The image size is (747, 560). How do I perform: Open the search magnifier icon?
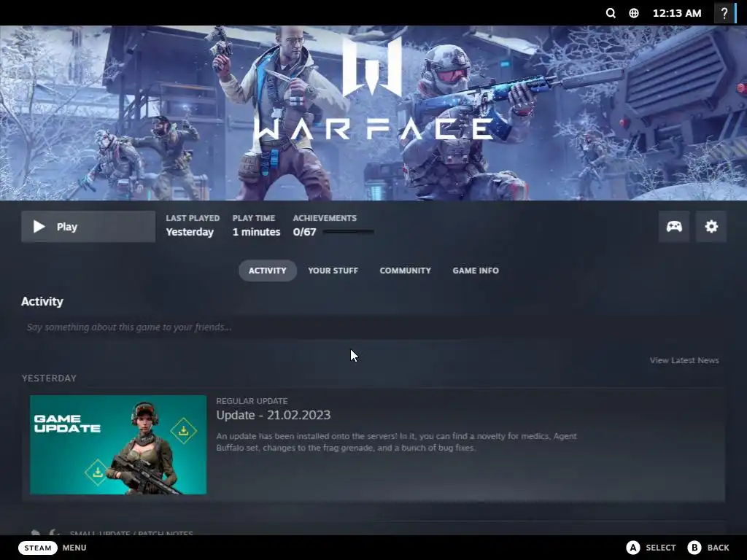click(611, 13)
